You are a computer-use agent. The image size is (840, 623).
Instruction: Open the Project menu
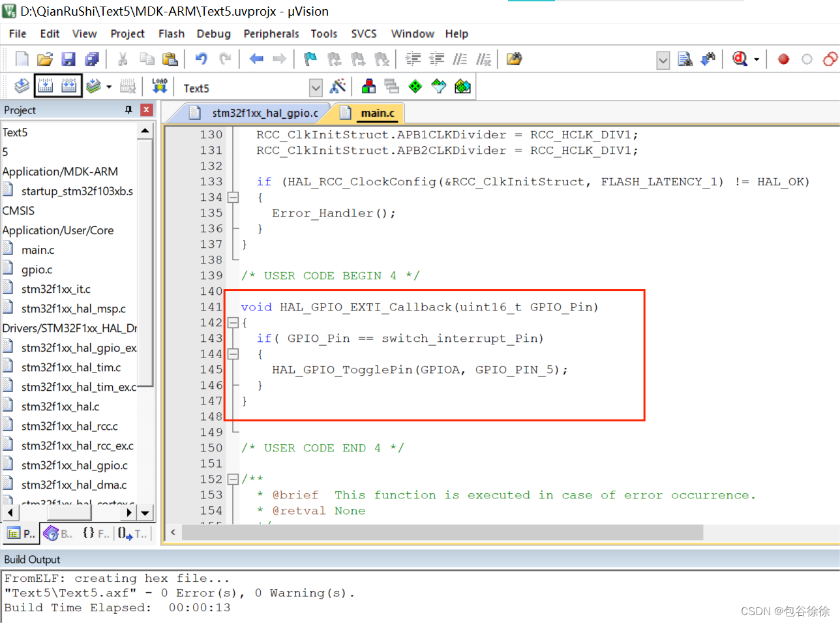[127, 34]
